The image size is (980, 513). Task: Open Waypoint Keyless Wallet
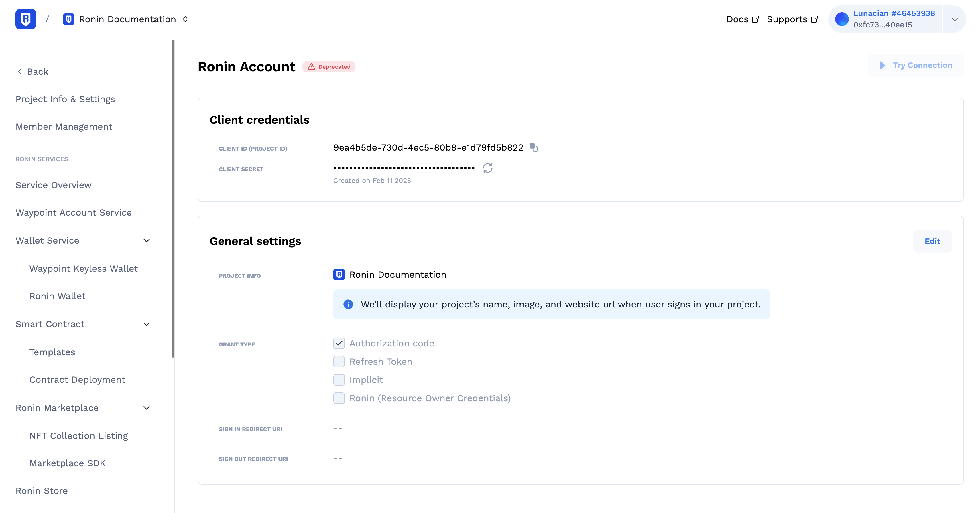pos(83,269)
